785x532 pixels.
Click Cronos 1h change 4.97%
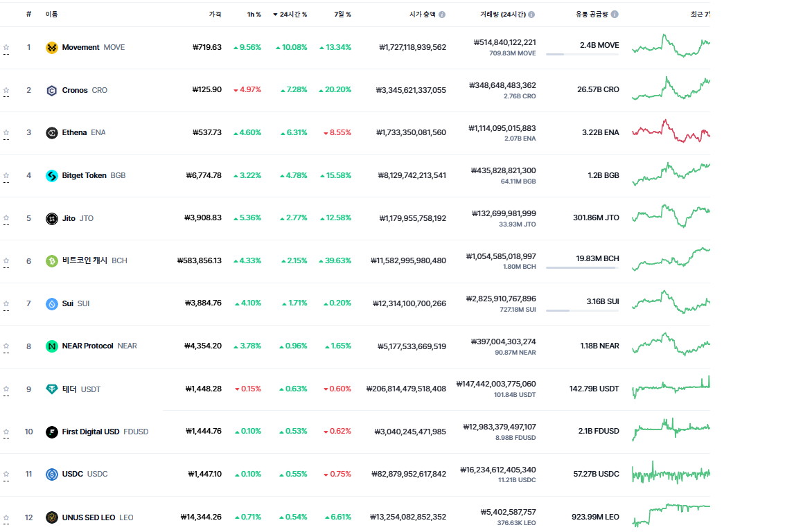(x=247, y=90)
